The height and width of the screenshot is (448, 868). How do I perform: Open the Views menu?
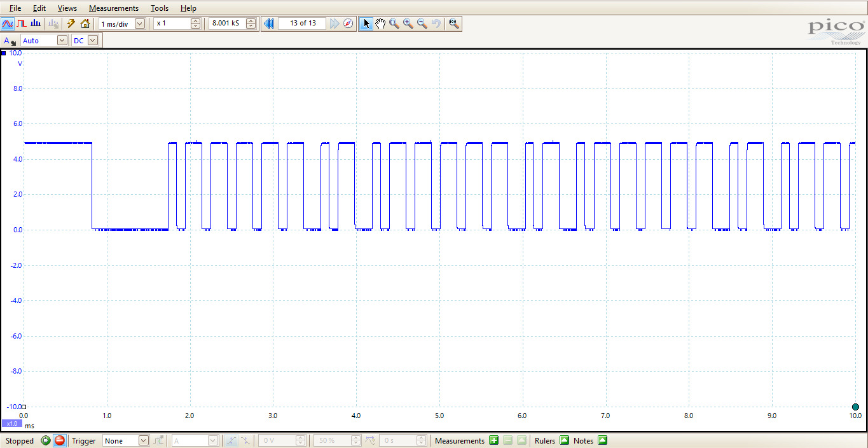point(67,8)
